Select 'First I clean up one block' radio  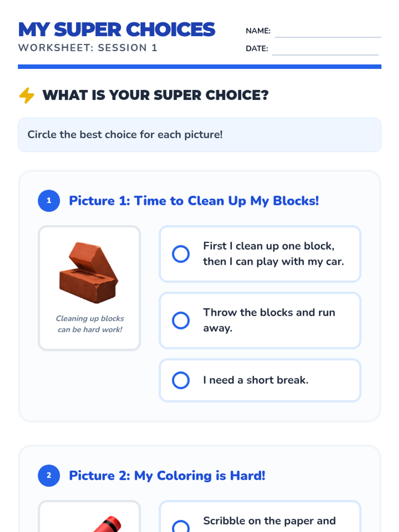181,254
